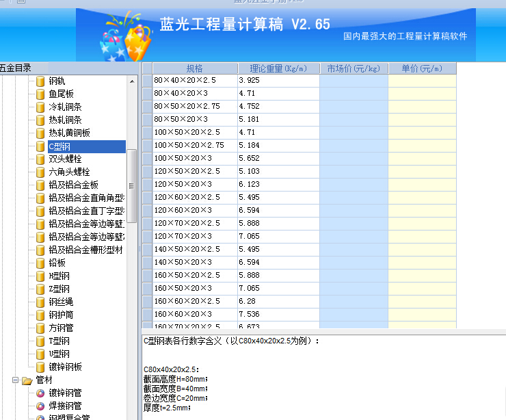Click the 140×50×20×2.5 spec cell
This screenshot has height=420, width=506.
[195, 249]
